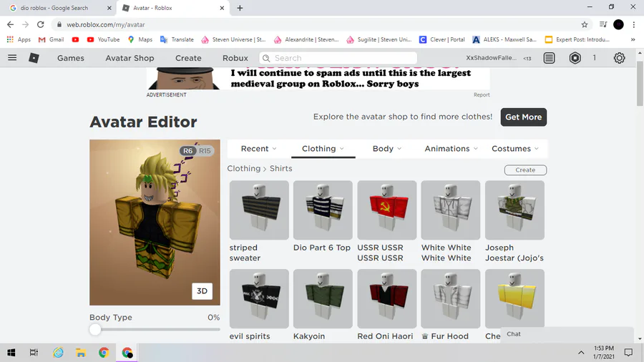Open the Chrome three-dot menu
Screen dimensions: 644x362
(x=634, y=24)
